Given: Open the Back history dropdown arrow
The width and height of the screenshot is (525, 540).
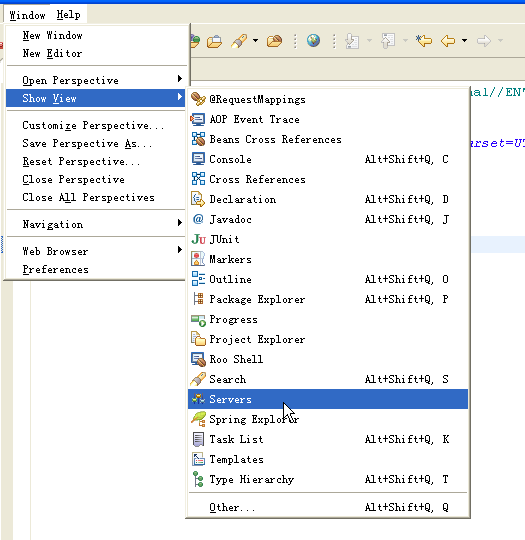Looking at the screenshot, I should pos(464,41).
